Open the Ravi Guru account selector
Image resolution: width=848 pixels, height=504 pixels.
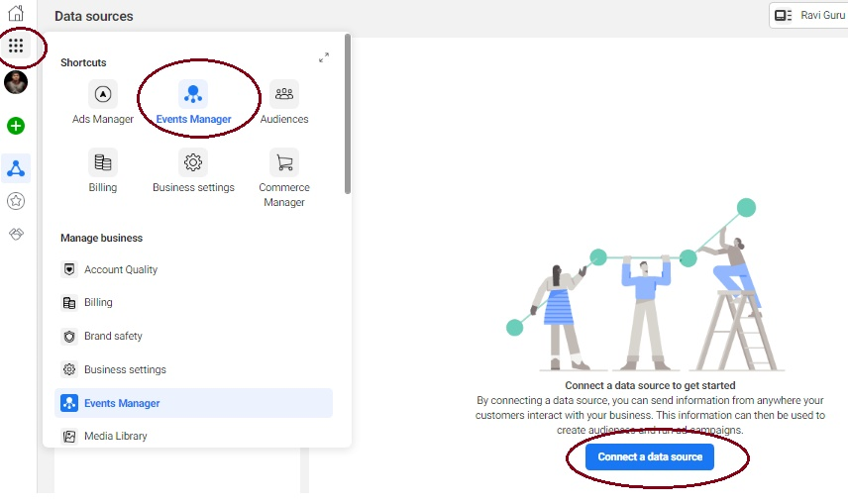pyautogui.click(x=809, y=15)
